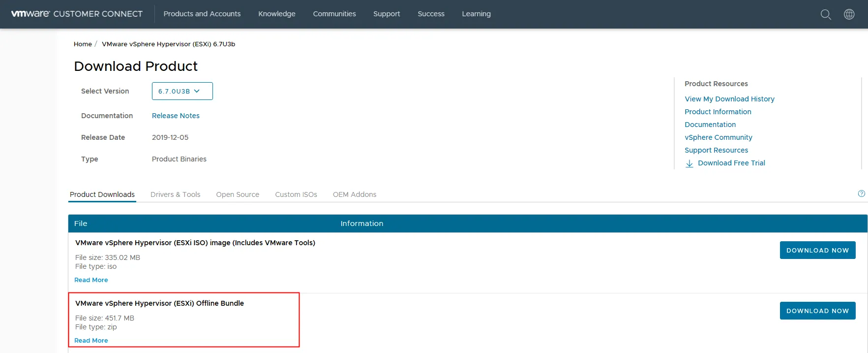Click the help question mark icon
The image size is (868, 353).
[x=861, y=193]
